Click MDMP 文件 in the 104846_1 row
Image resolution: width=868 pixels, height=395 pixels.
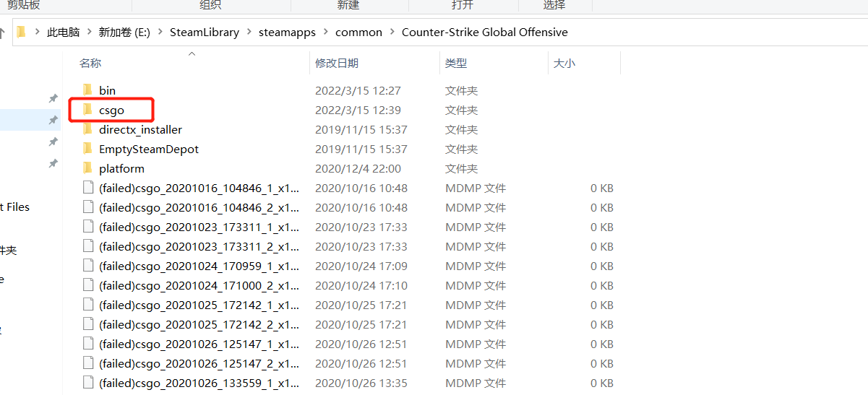click(x=476, y=188)
